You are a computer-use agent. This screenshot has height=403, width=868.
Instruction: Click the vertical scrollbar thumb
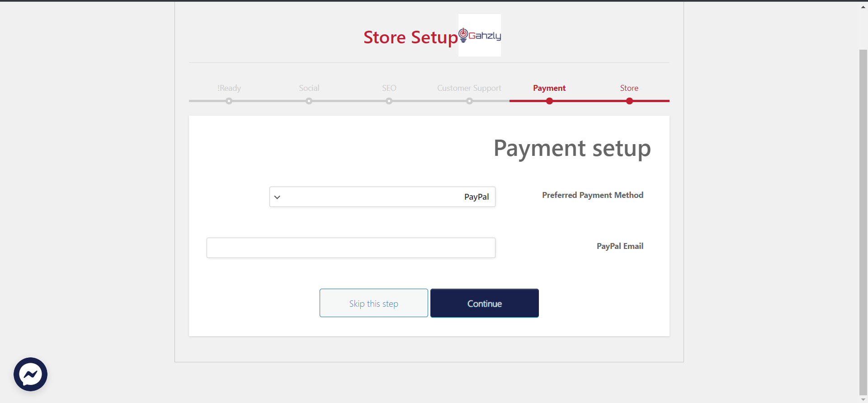(x=863, y=221)
